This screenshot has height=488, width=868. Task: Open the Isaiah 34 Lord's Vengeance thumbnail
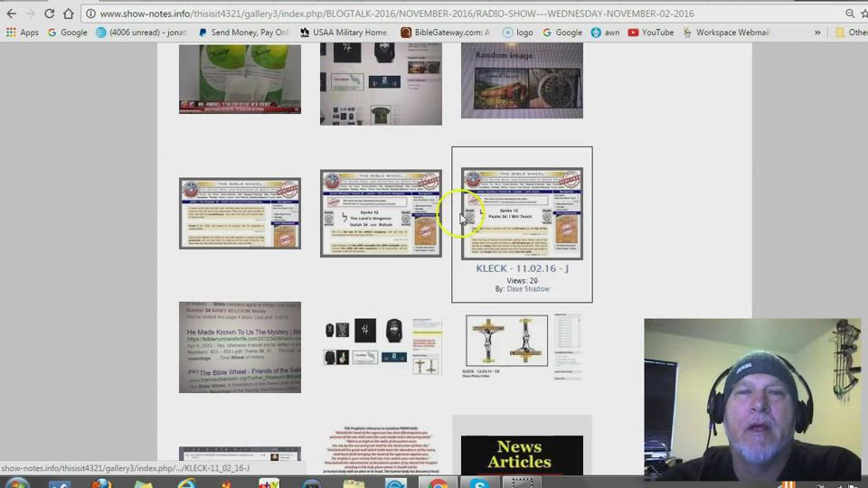point(381,213)
